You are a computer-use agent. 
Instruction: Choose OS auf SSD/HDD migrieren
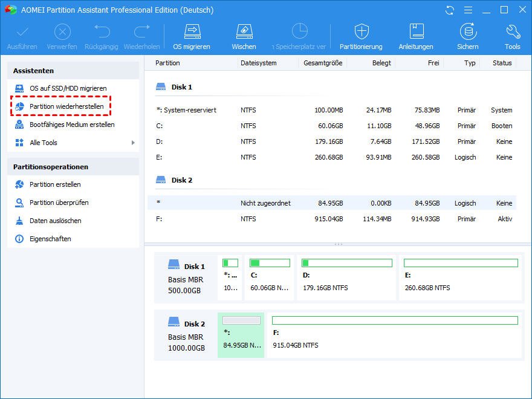68,88
